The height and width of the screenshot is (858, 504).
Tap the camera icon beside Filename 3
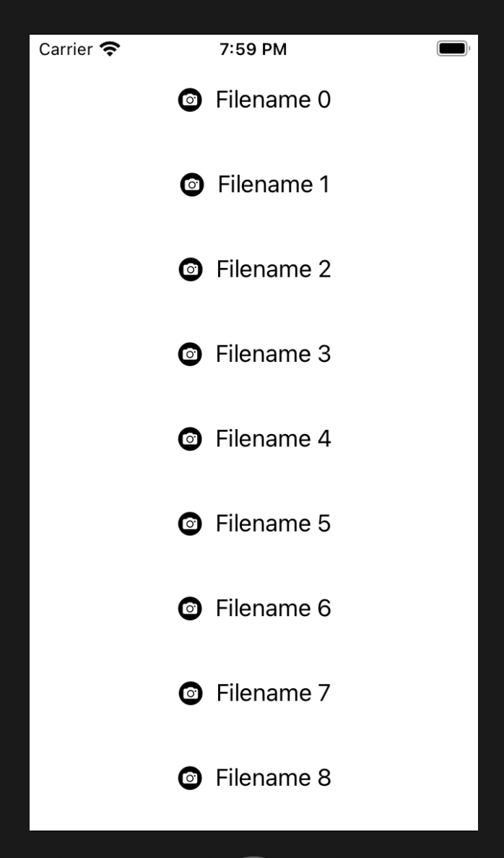click(190, 355)
